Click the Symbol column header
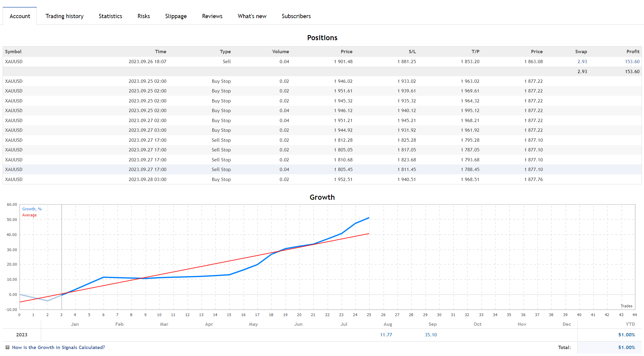 pyautogui.click(x=13, y=52)
